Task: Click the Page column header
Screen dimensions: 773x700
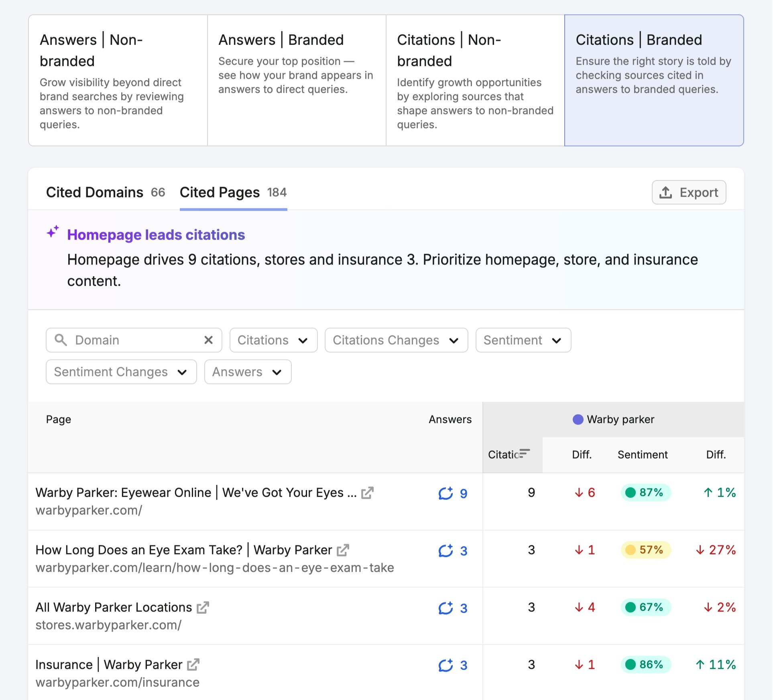Action: (59, 420)
